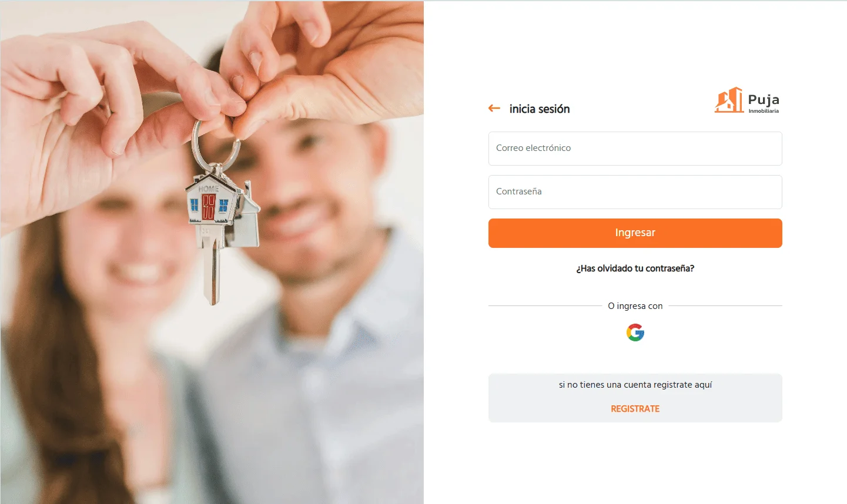Focus the Correo electrónico field
Viewport: 847px width, 504px height.
(635, 149)
